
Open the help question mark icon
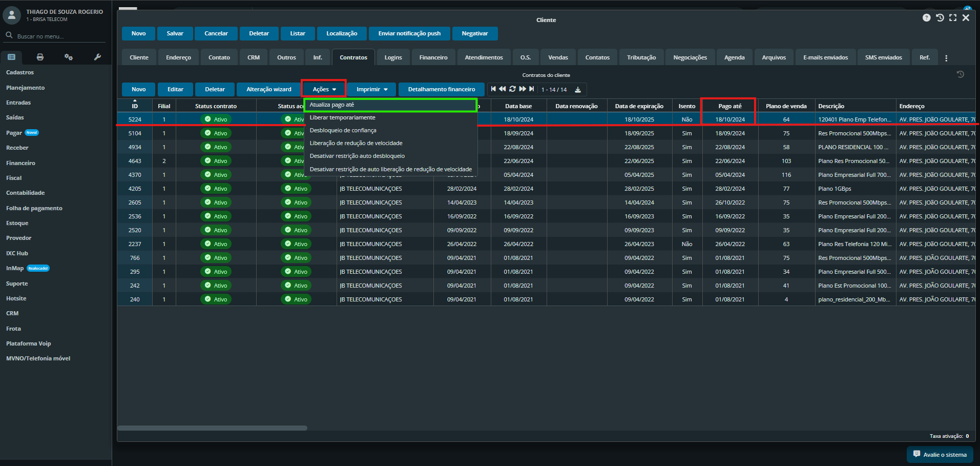926,18
